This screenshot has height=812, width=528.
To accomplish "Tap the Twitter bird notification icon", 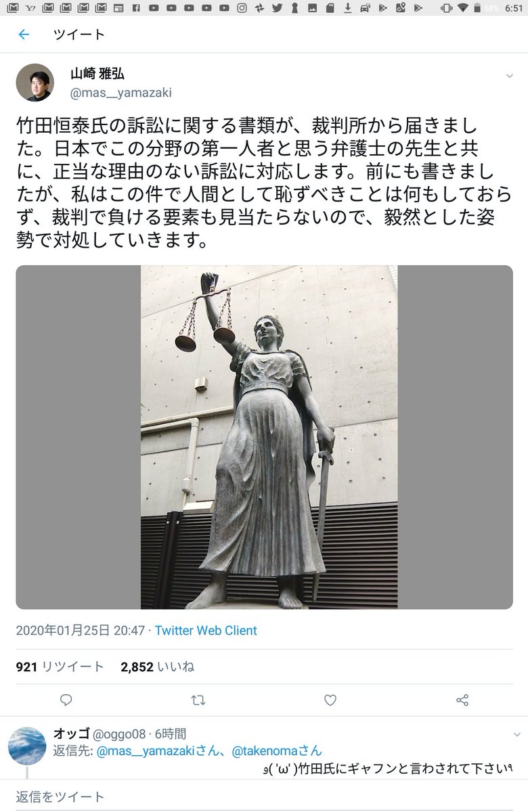I will (x=278, y=7).
